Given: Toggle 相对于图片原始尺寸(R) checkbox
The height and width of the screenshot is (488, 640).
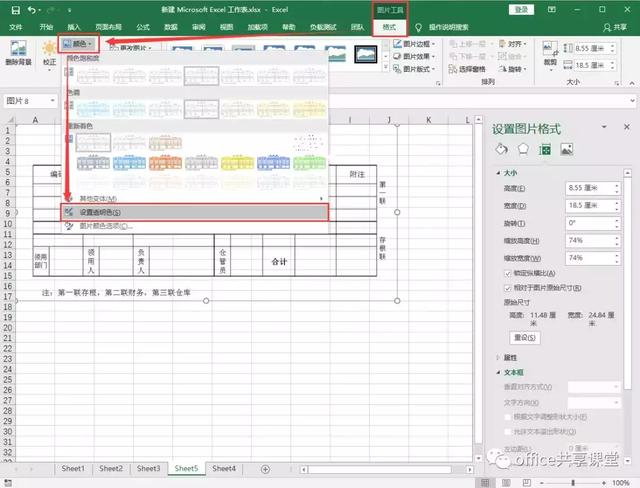Looking at the screenshot, I should coord(508,288).
